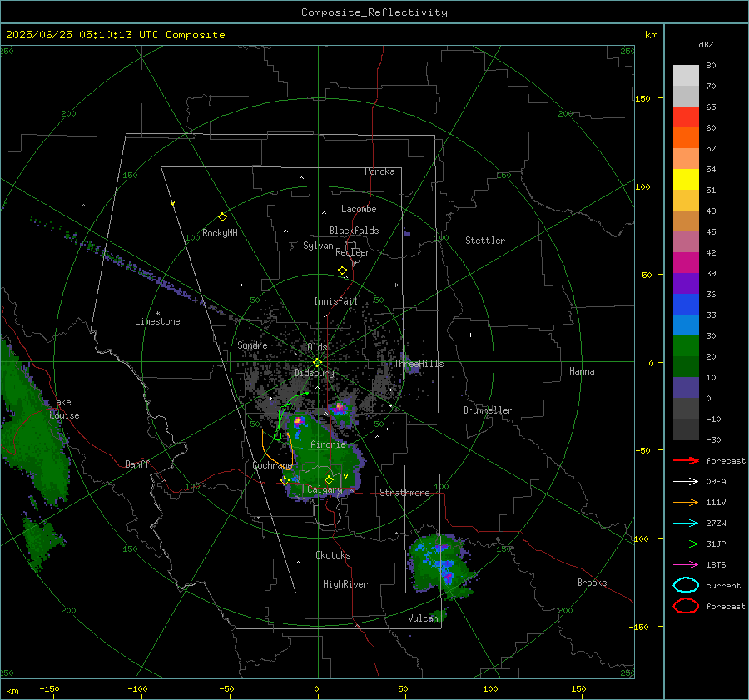Click the Composite_Reflectivity title
Viewport: 749px width, 700px height.
coord(374,12)
